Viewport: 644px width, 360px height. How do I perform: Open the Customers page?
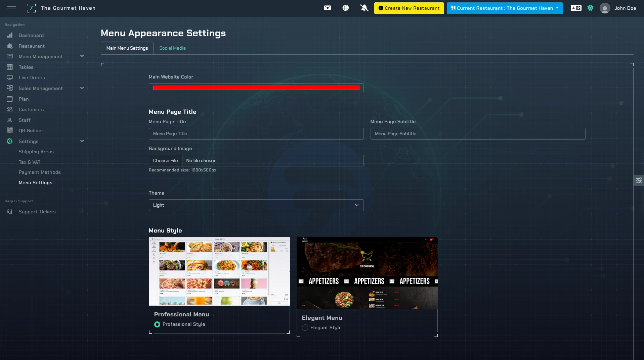click(x=31, y=109)
